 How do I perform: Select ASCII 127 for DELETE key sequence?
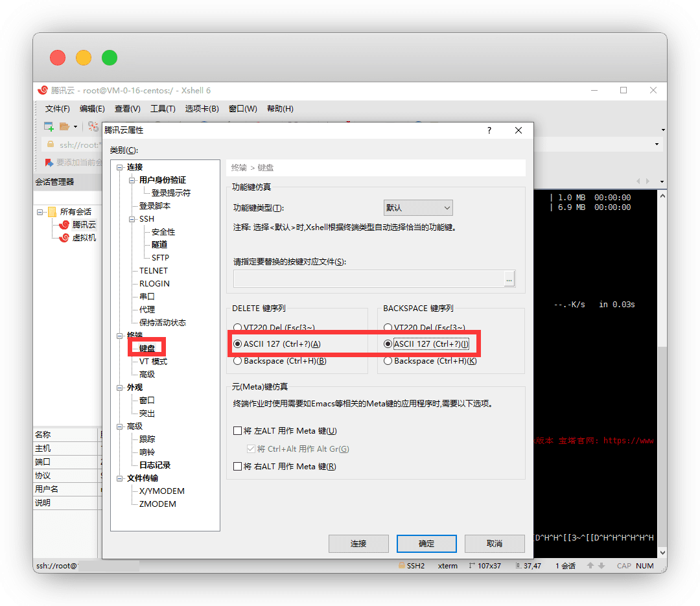[238, 344]
